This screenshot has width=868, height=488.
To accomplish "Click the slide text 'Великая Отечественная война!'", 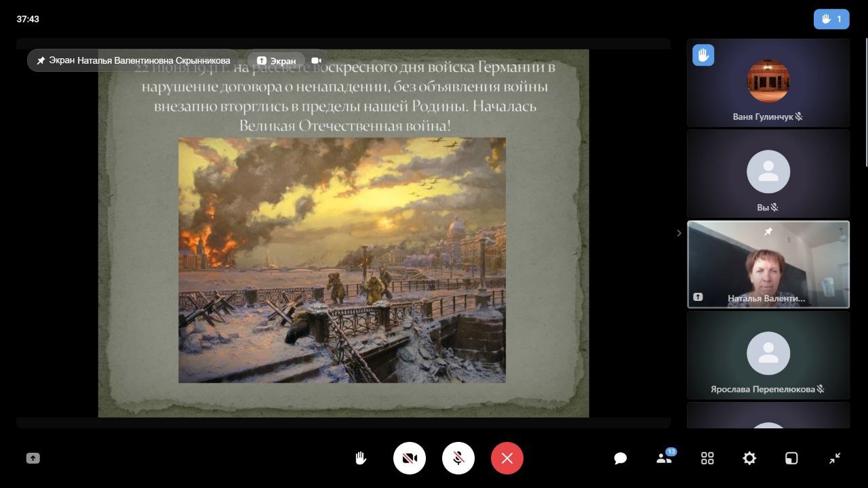I will 344,125.
